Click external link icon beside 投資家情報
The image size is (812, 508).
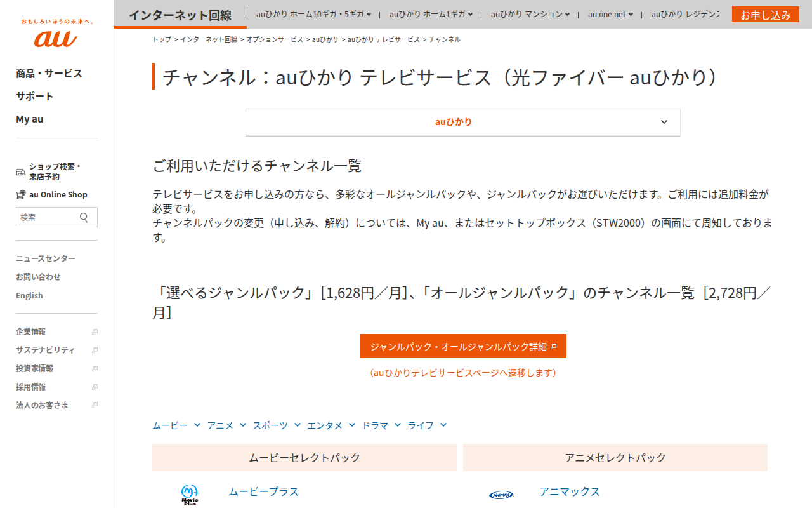[x=95, y=368]
